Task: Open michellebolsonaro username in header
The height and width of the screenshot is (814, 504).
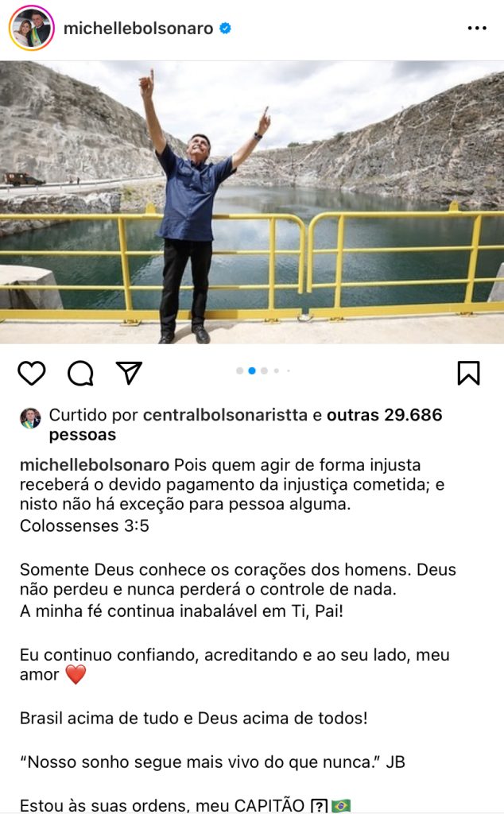Action: pyautogui.click(x=138, y=28)
